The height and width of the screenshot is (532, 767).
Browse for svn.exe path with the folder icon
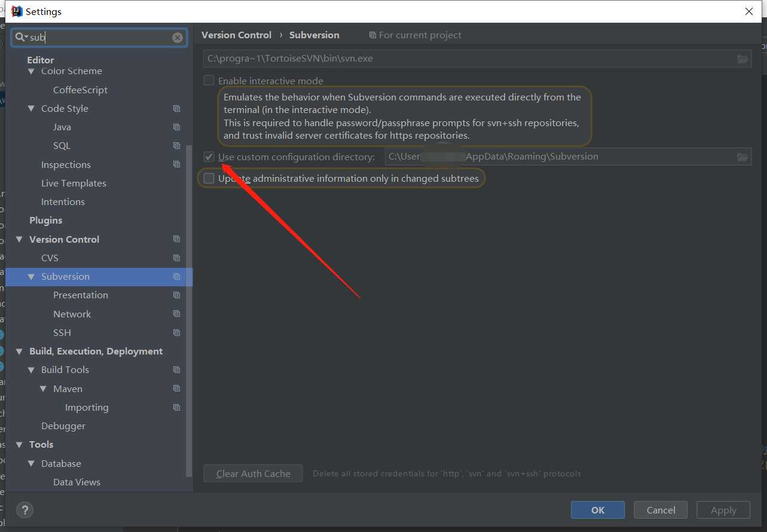[x=742, y=59]
